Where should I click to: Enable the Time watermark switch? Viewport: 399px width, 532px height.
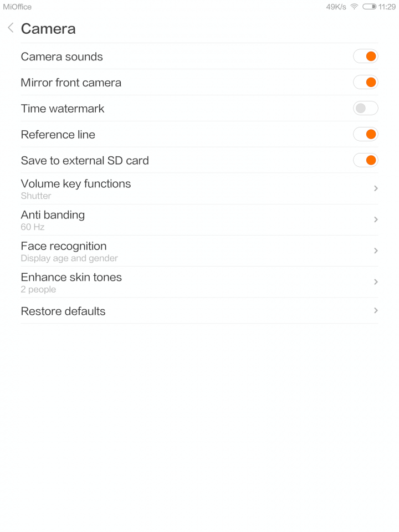point(365,108)
